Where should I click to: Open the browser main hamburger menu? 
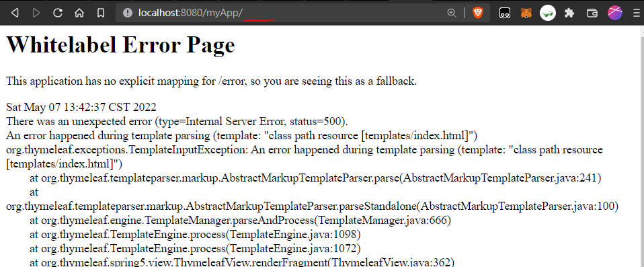tap(637, 13)
